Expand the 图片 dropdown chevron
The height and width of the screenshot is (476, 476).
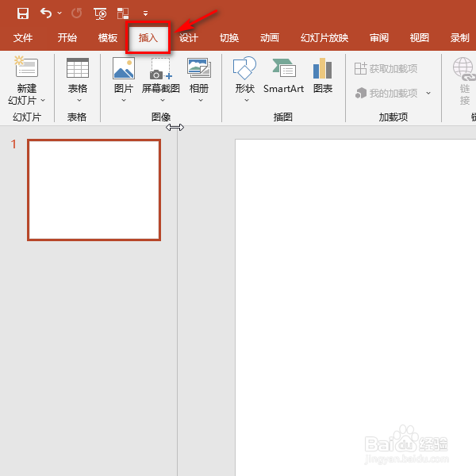pyautogui.click(x=124, y=100)
